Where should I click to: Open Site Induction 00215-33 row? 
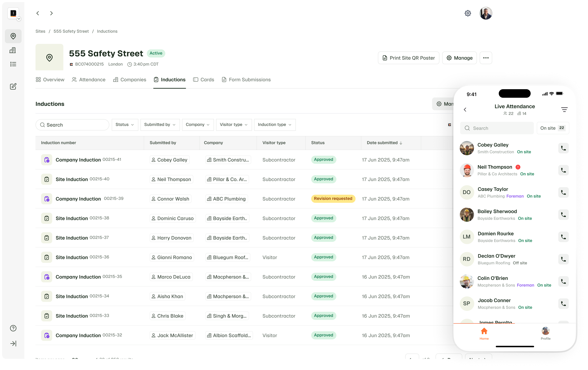(x=244, y=316)
